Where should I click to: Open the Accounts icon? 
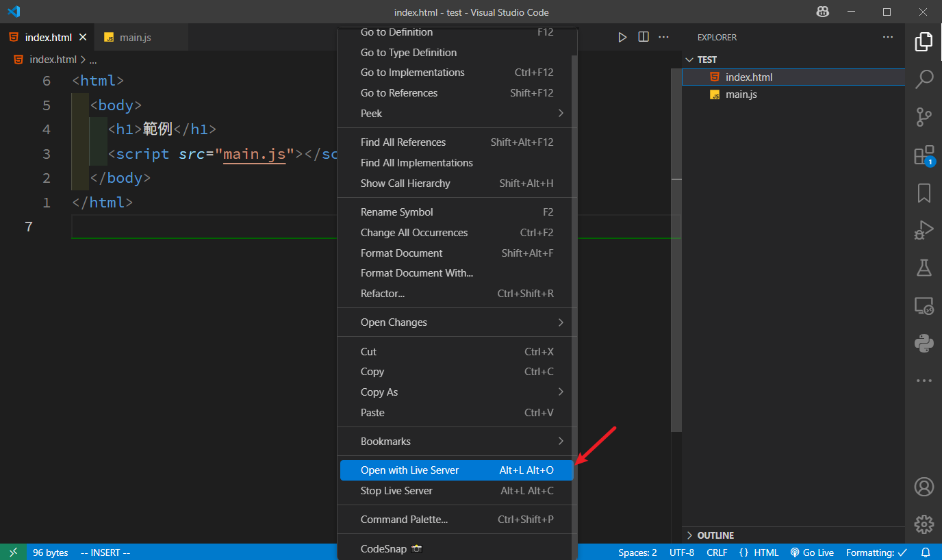coord(924,487)
